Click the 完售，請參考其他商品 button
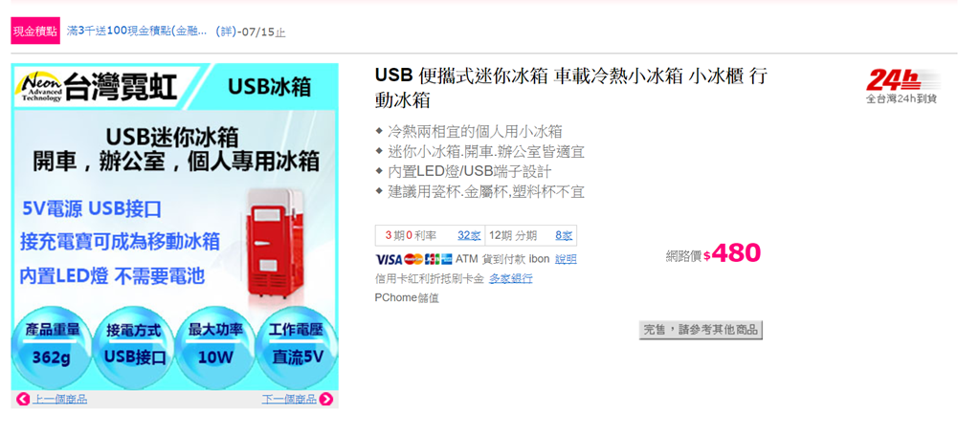The width and height of the screenshot is (980, 434). click(x=701, y=331)
